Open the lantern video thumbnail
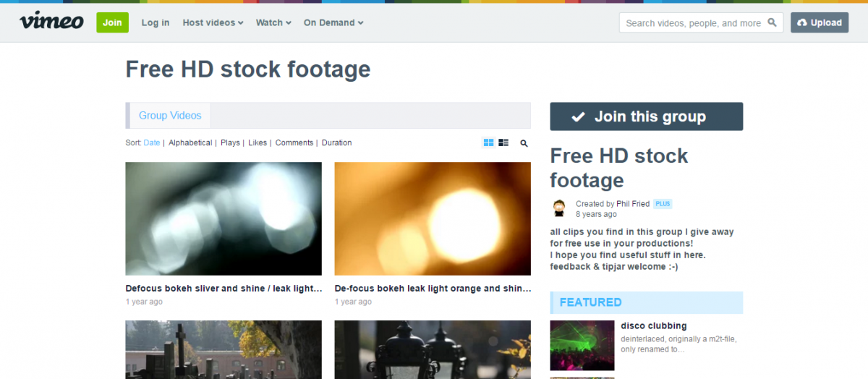The image size is (868, 379). [x=433, y=350]
